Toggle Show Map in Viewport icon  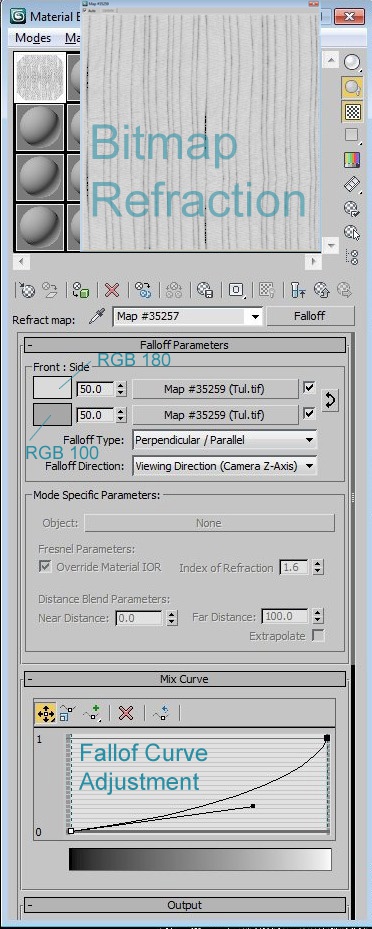pyautogui.click(x=267, y=290)
